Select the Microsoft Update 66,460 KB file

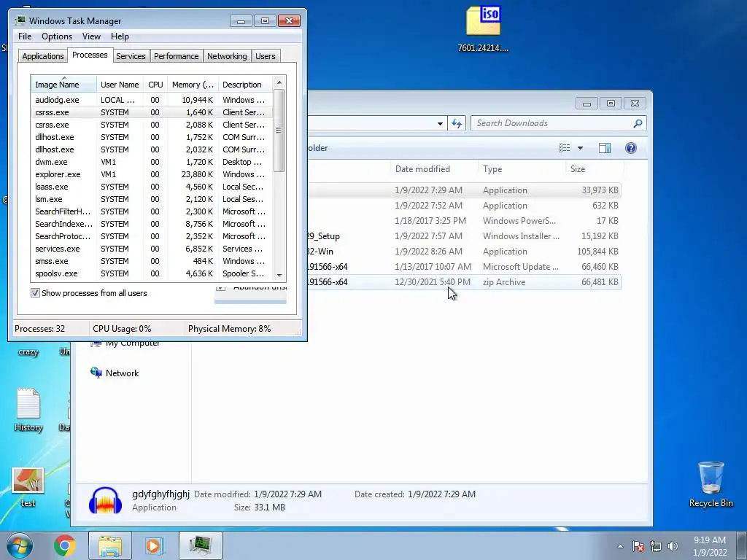(465, 267)
